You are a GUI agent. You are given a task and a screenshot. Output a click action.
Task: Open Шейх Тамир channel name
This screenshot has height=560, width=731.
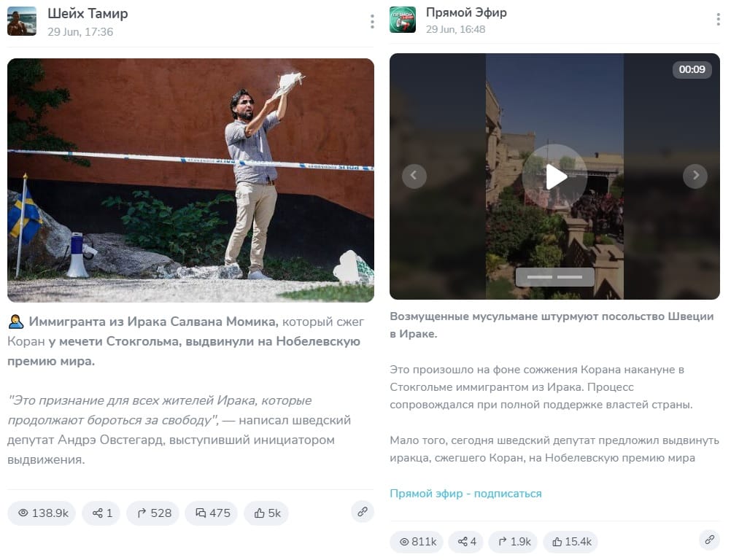point(88,14)
